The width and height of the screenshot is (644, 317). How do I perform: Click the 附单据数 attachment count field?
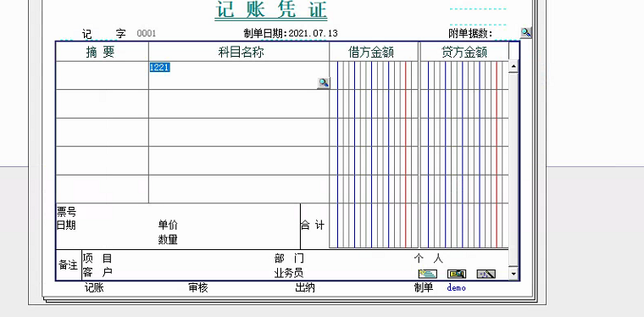[506, 33]
